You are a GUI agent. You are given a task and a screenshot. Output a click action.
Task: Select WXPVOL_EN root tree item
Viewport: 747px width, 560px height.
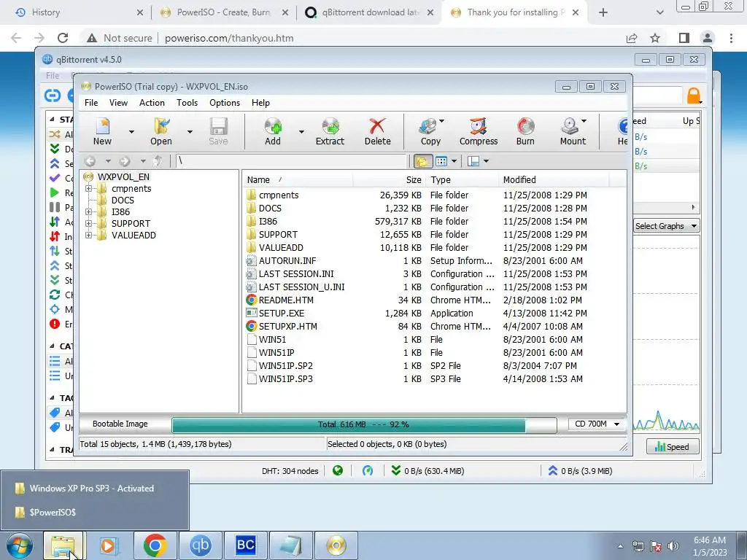point(123,176)
